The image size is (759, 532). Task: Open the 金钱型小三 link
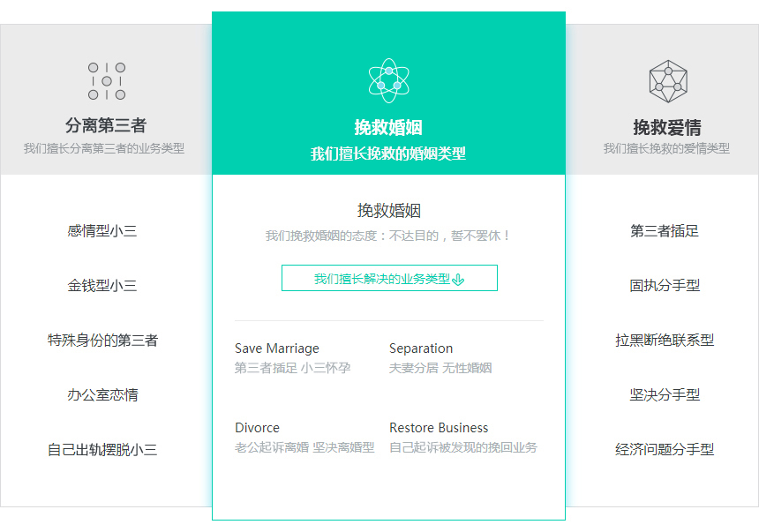pos(102,286)
